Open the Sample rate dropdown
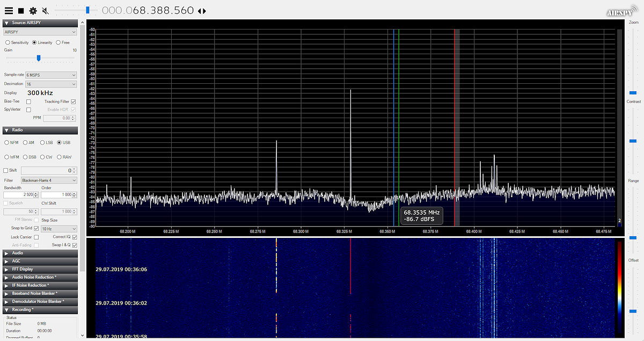 [51, 75]
